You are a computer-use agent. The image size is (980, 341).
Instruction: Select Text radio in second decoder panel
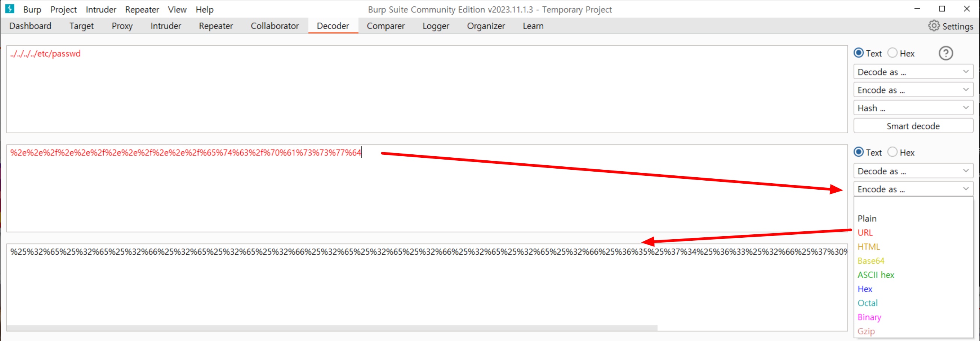pos(859,152)
